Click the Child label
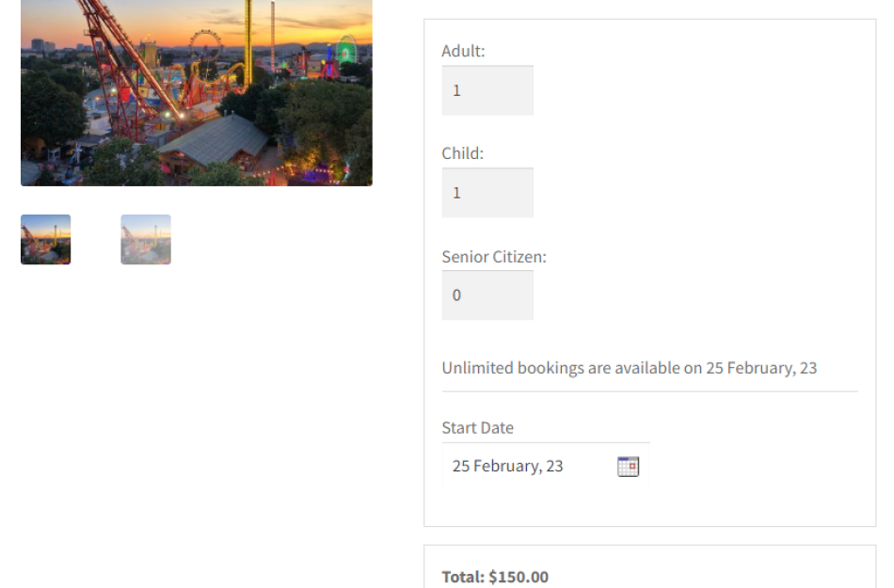Image resolution: width=894 pixels, height=588 pixels. pos(460,152)
